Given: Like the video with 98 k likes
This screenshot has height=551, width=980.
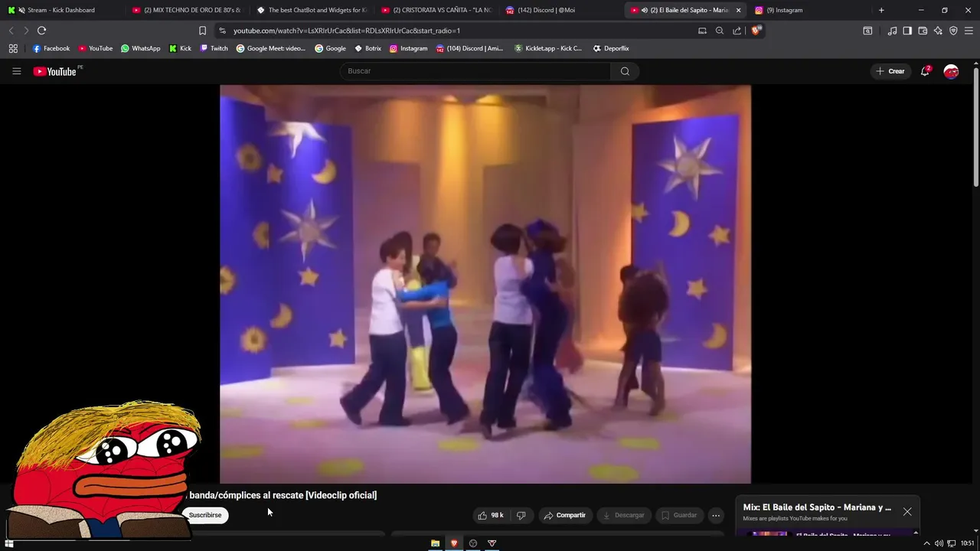Looking at the screenshot, I should [x=490, y=515].
